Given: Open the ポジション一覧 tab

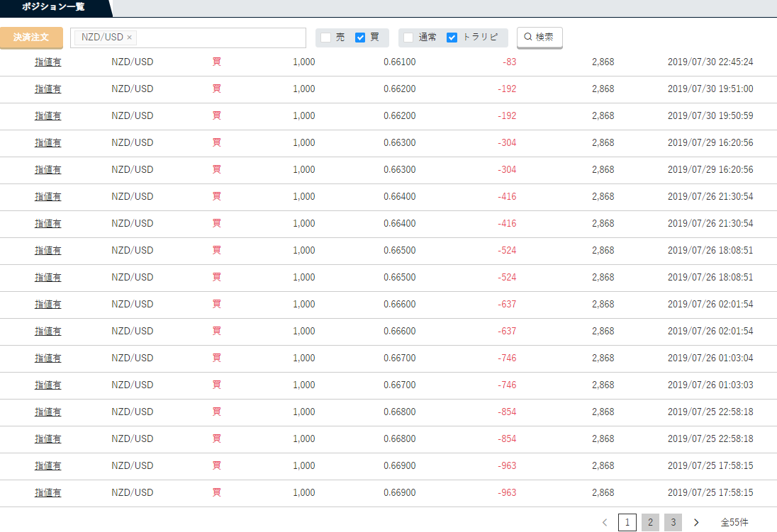Looking at the screenshot, I should click(x=53, y=7).
